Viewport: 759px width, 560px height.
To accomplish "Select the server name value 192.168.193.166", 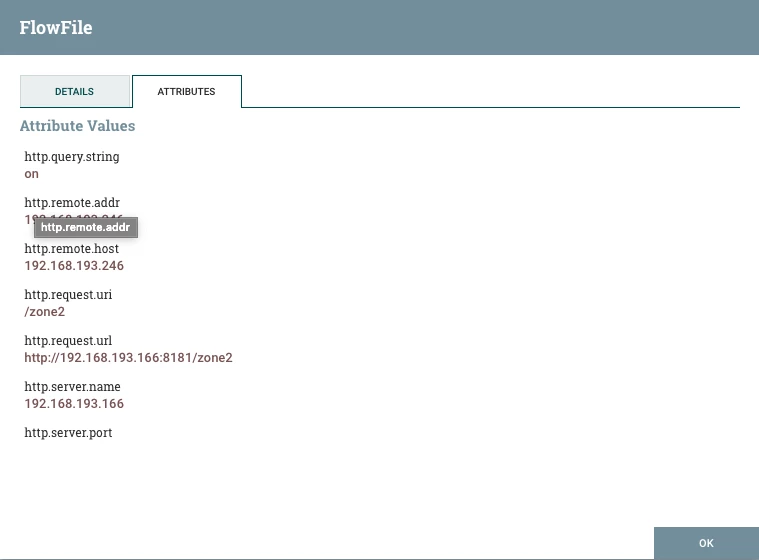I will [74, 404].
